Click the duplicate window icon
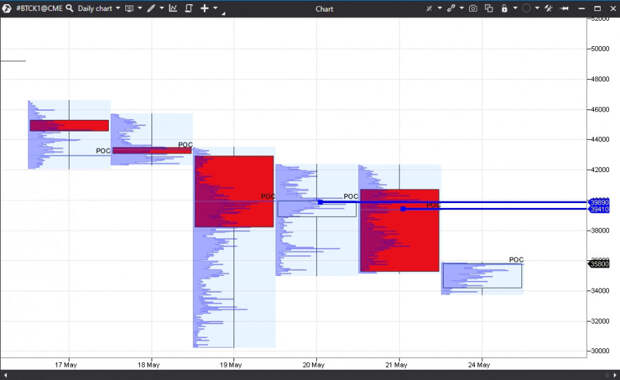Viewport: 620px width, 380px height. (x=489, y=8)
